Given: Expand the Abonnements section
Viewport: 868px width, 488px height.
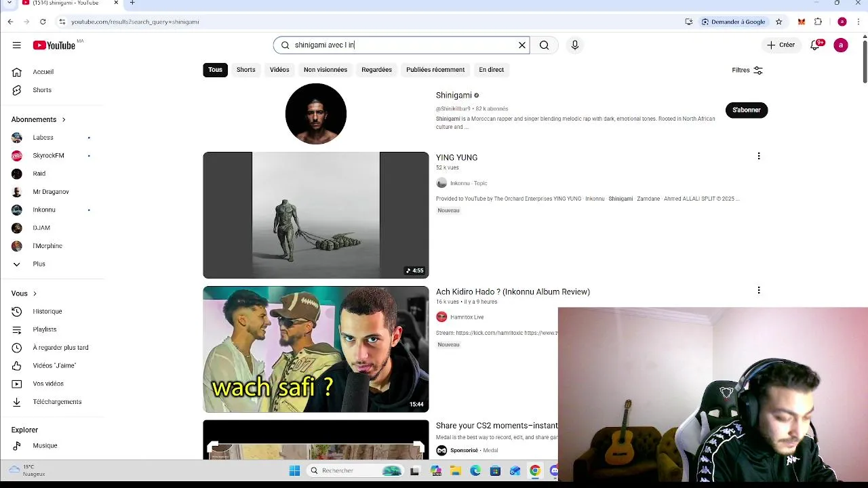Looking at the screenshot, I should (39, 119).
